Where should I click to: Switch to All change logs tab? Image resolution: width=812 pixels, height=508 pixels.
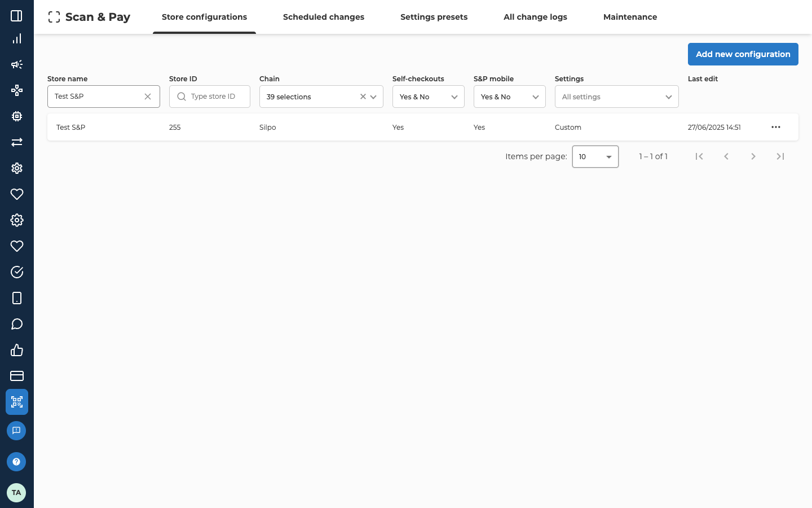(x=535, y=17)
